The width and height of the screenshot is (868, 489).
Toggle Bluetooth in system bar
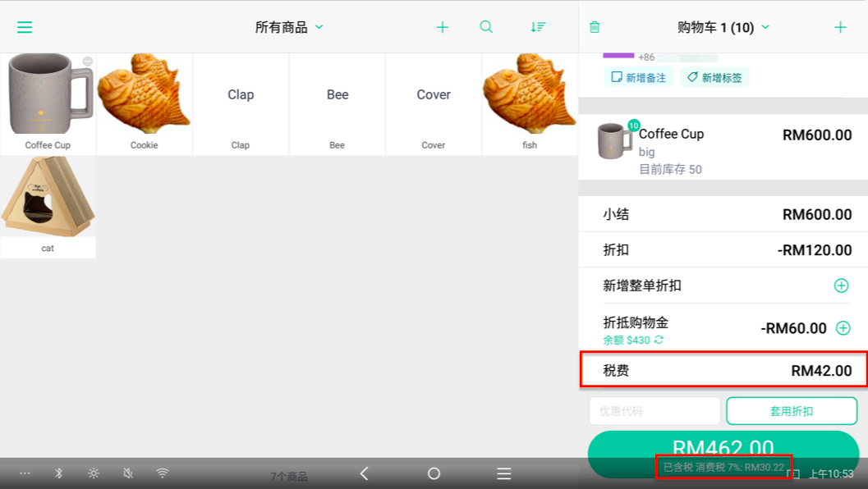(58, 473)
